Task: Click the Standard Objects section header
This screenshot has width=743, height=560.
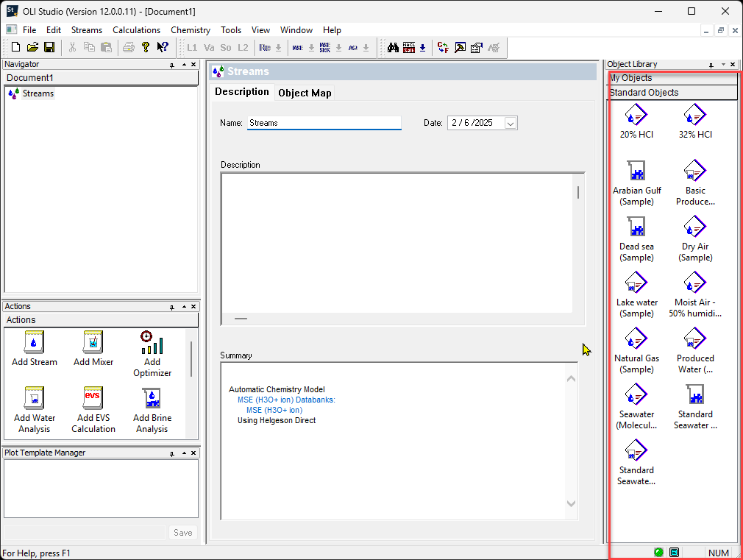Action: tap(673, 93)
